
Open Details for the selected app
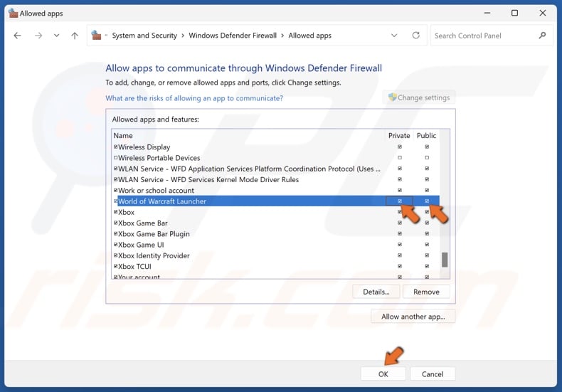pyautogui.click(x=376, y=292)
